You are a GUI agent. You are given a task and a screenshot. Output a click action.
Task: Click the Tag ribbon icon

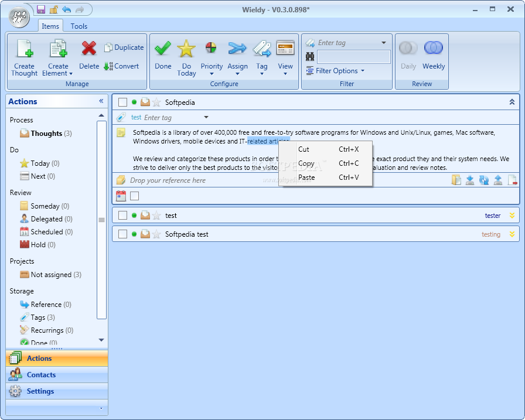pos(261,49)
